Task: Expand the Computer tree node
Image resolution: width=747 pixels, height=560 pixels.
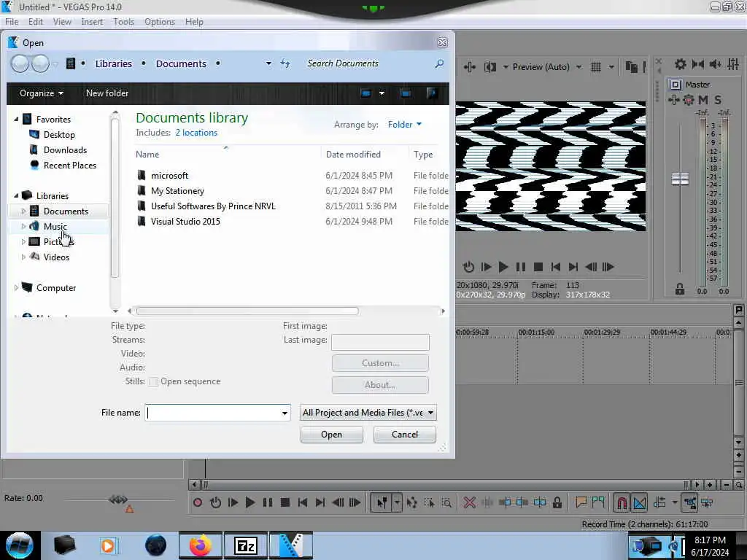Action: tap(16, 287)
